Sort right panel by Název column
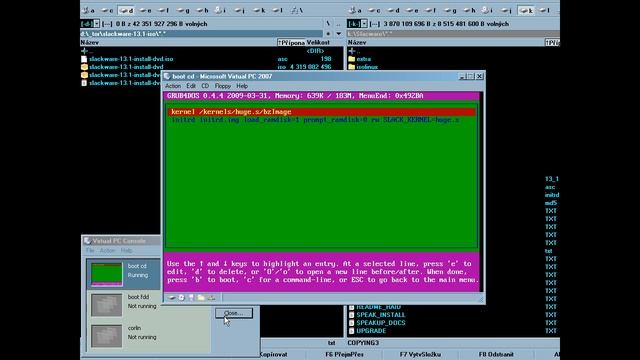The height and width of the screenshot is (360, 640). pos(446,42)
